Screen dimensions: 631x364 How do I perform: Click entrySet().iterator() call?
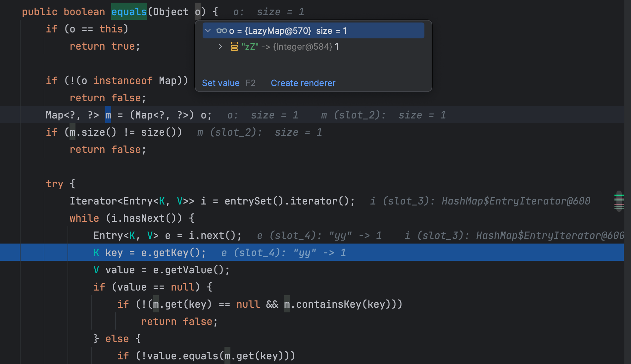286,201
